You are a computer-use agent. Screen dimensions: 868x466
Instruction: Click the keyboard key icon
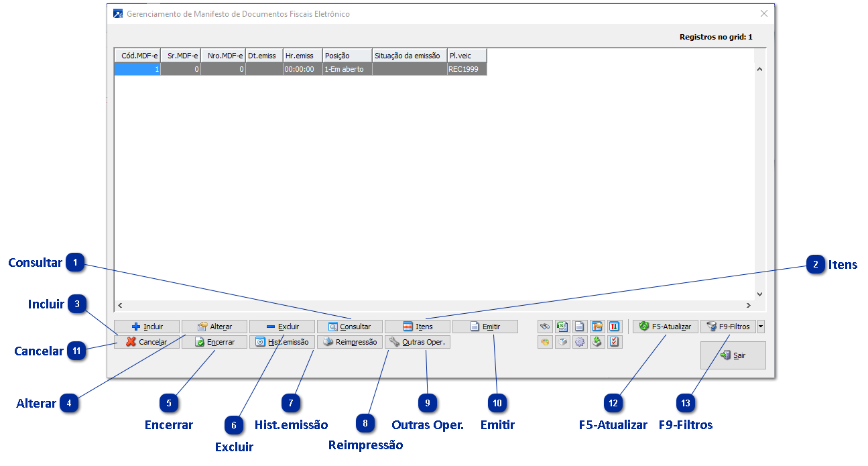point(563,342)
